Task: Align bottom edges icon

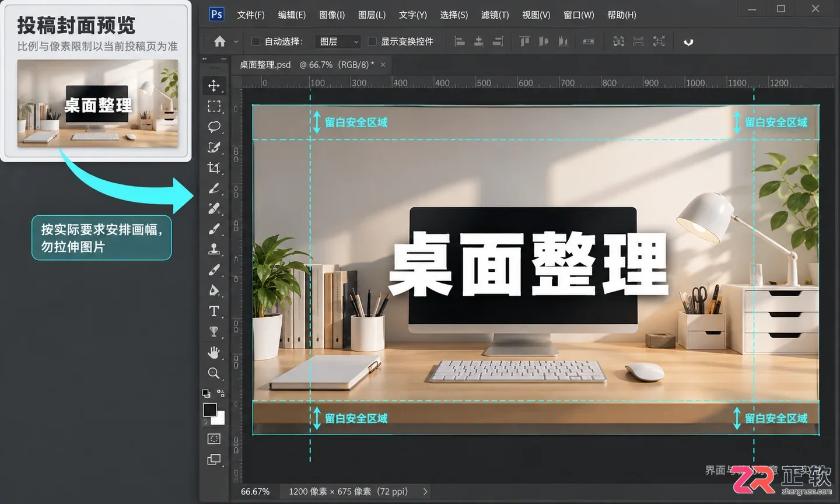Action: tap(563, 41)
